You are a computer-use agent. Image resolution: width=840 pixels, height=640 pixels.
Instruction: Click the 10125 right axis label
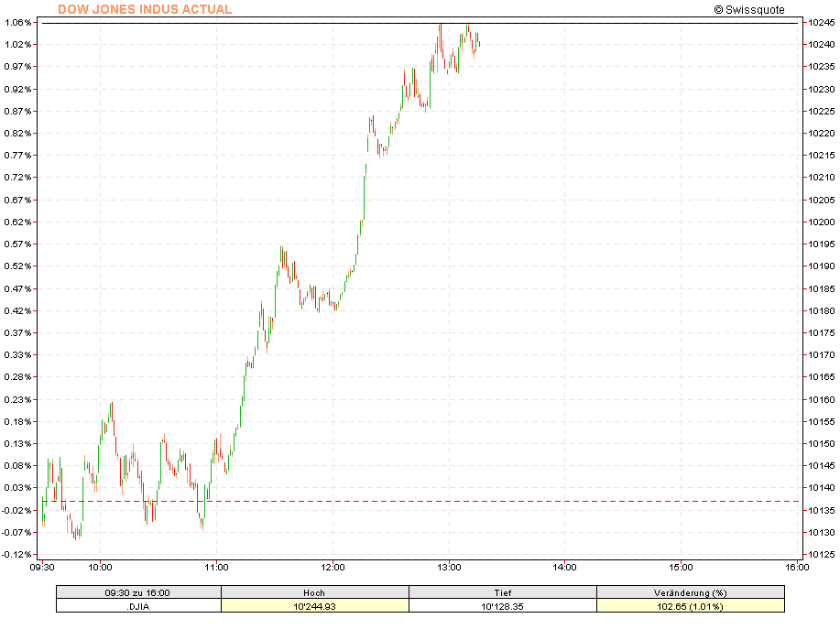pos(822,554)
